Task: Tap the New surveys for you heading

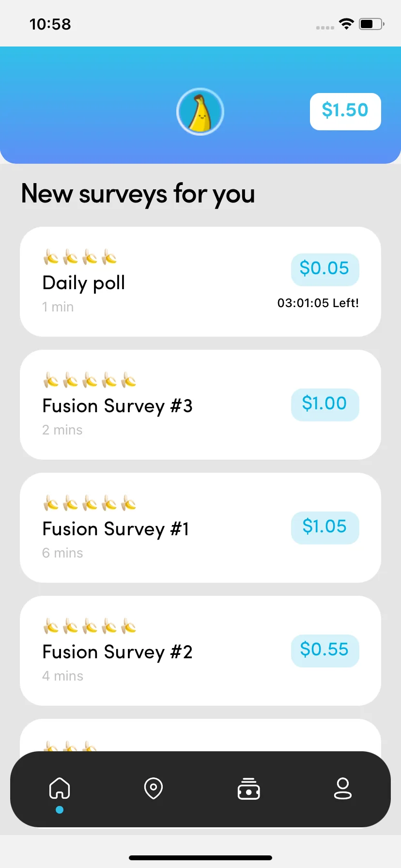Action: (x=138, y=195)
